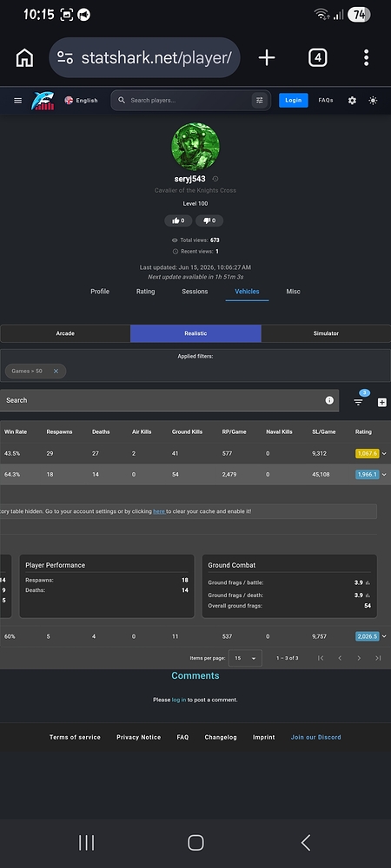The image size is (391, 868).
Task: Go to the next page of results
Action: pos(359,658)
